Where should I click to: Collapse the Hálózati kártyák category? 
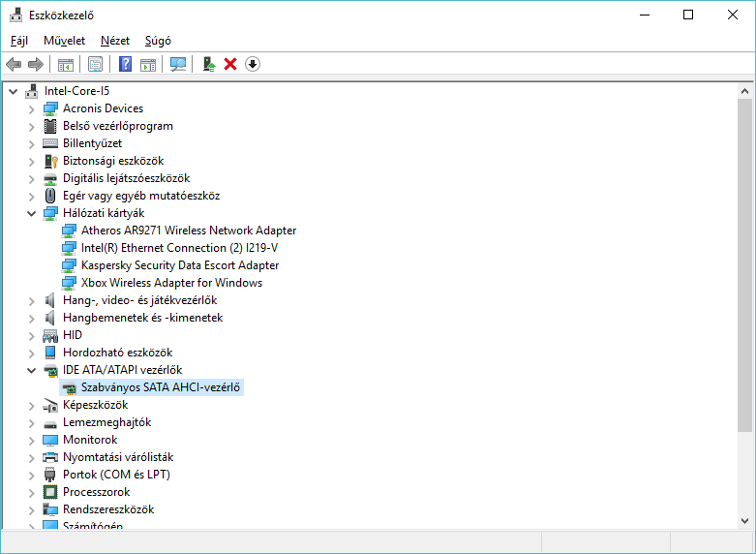[31, 213]
